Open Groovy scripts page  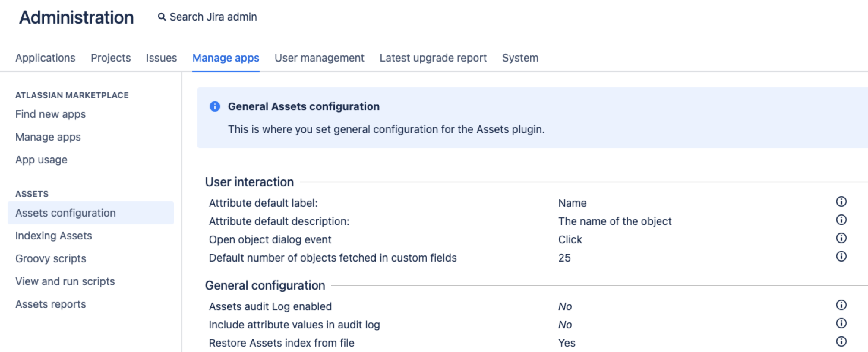tap(51, 258)
